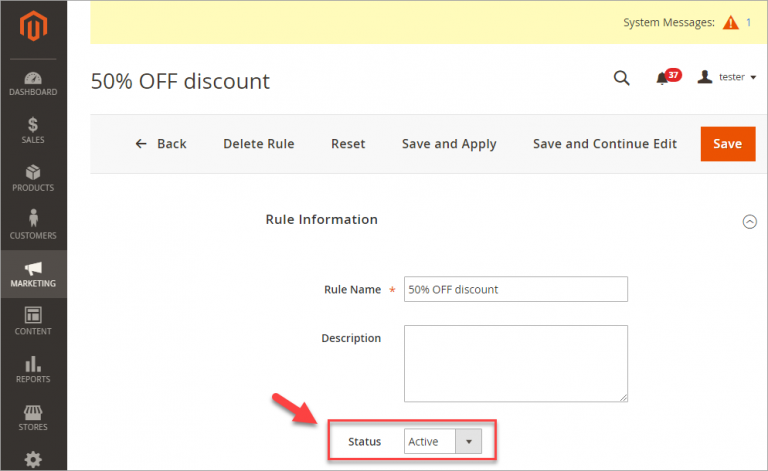This screenshot has width=768, height=471.
Task: Select the Marketing menu item
Action: pos(33,273)
